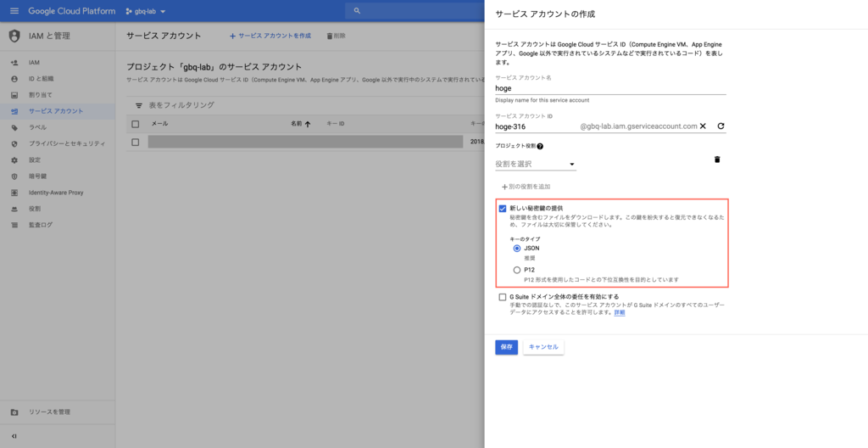This screenshot has height=448, width=868.
Task: Click the Identity-Aware Proxy icon
Action: pos(15,193)
